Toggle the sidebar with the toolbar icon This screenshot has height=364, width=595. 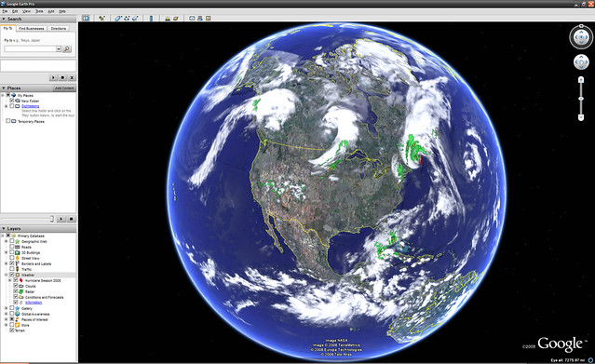tap(87, 18)
